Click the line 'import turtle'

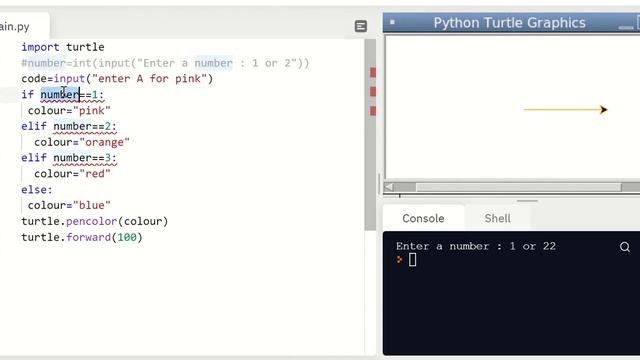63,47
